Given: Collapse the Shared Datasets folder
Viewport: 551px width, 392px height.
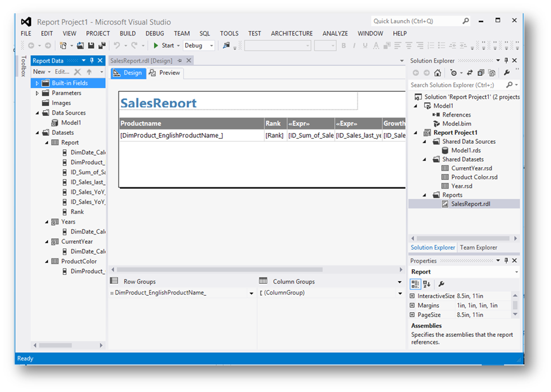Looking at the screenshot, I should click(x=424, y=160).
